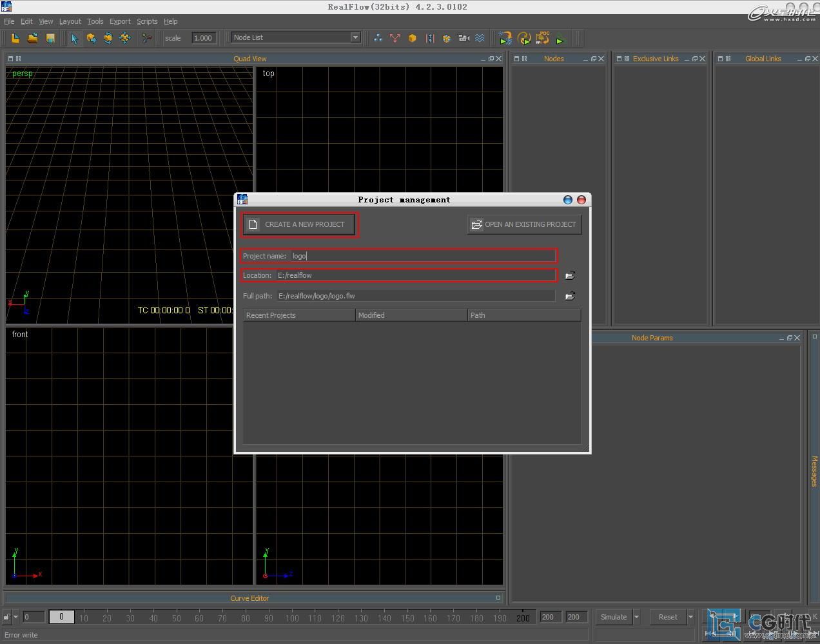Float the Nodes panel

pos(593,59)
